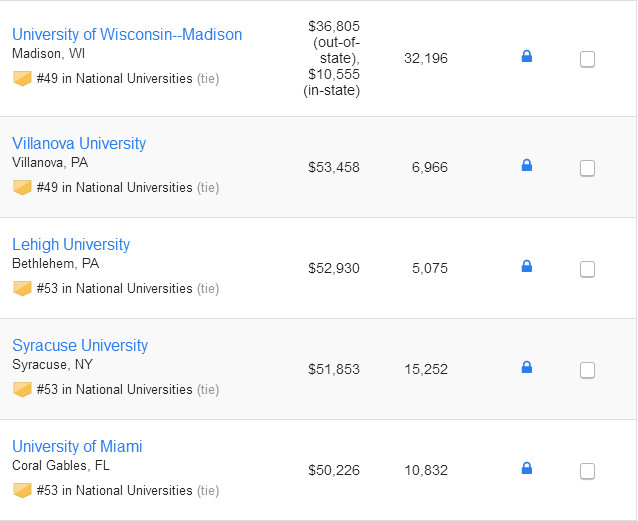The width and height of the screenshot is (638, 521).
Task: Click the lock icon in University of Miami row
Action: (x=527, y=468)
